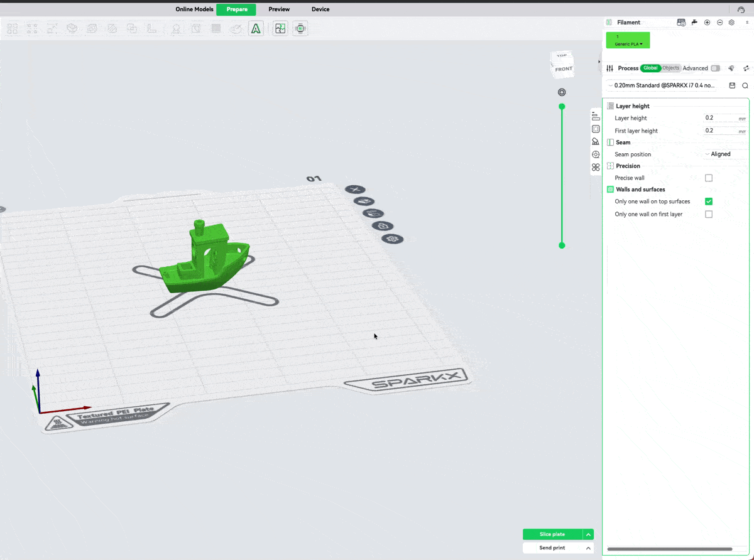Save the process preset
Image resolution: width=754 pixels, height=560 pixels.
click(732, 85)
